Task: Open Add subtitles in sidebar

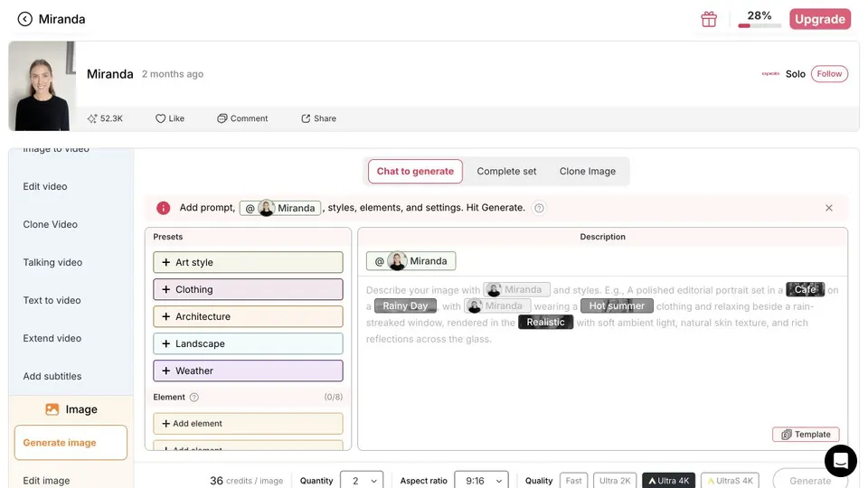Action: (x=52, y=376)
